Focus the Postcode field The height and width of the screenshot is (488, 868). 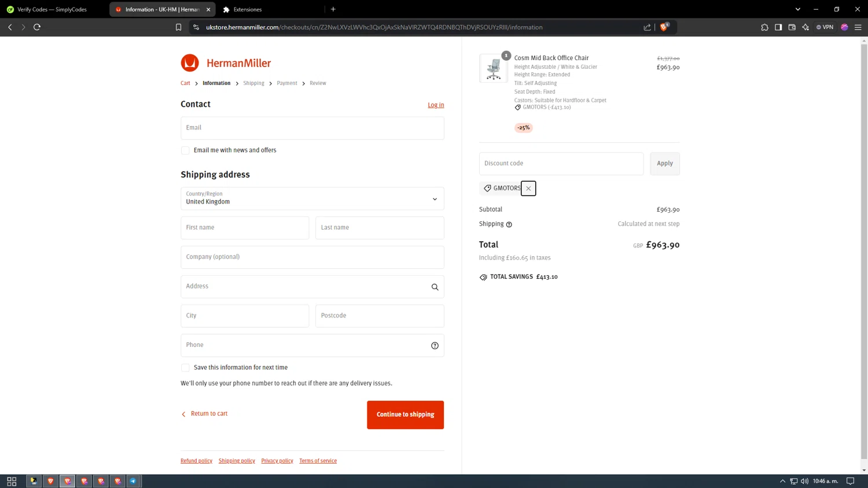coord(380,316)
